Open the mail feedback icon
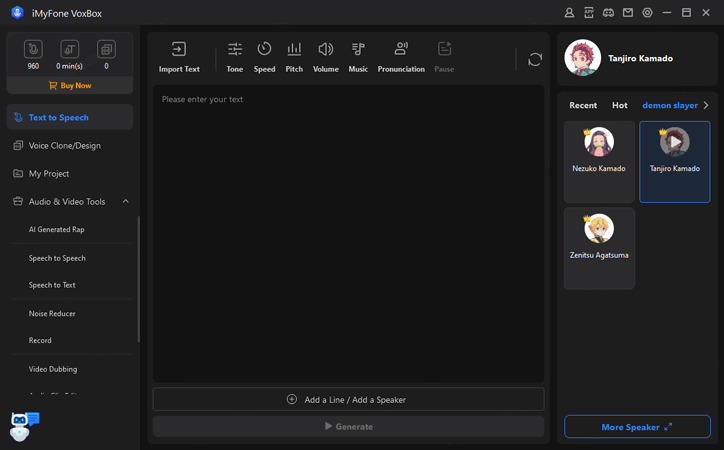Image resolution: width=724 pixels, height=450 pixels. coord(628,13)
